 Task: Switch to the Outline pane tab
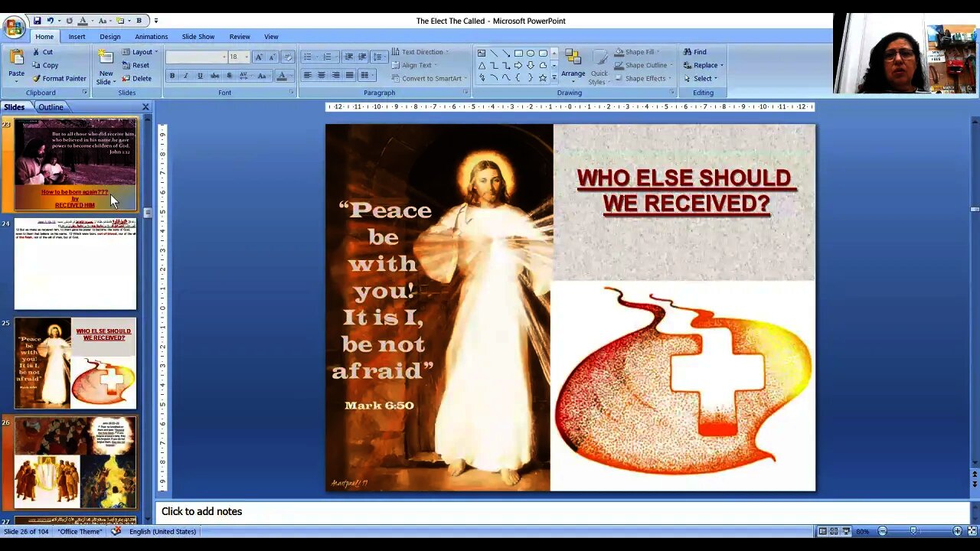point(51,107)
